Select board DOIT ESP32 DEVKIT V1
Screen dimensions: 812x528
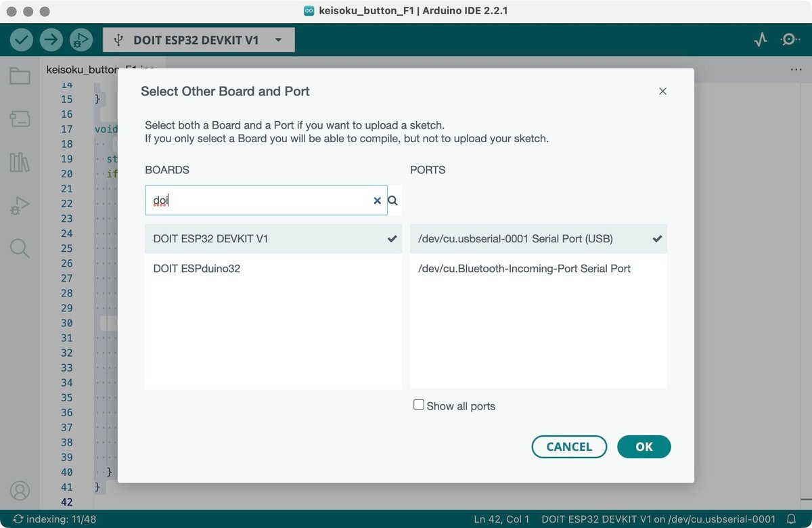(273, 239)
